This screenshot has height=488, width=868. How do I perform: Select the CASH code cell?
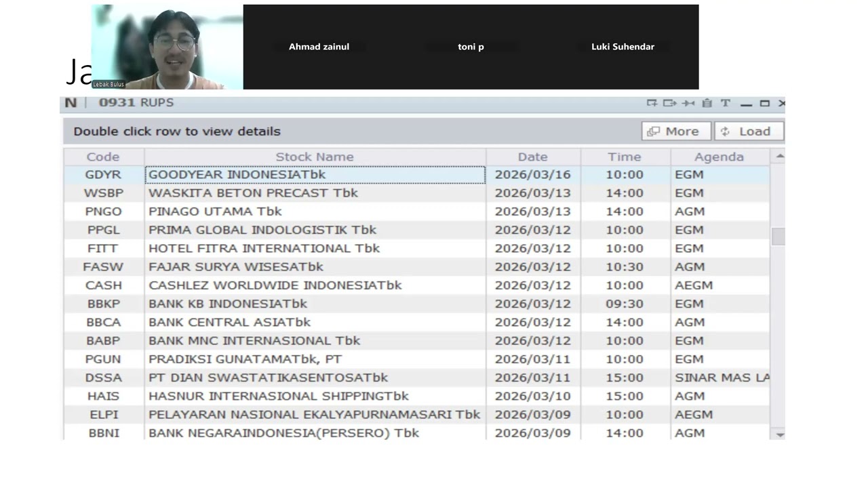tap(103, 285)
